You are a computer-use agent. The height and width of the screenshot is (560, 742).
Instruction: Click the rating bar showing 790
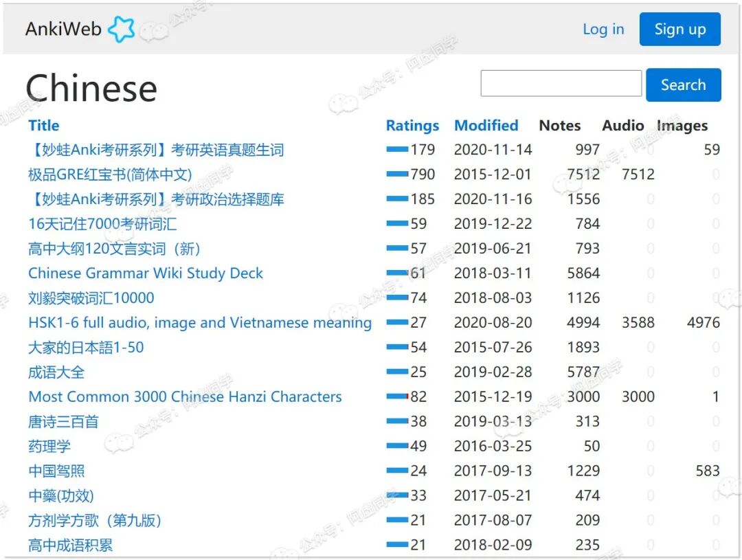click(x=397, y=175)
